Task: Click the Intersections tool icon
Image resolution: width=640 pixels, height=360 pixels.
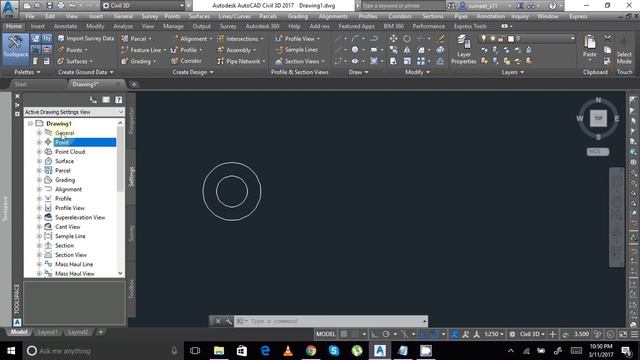Action: [x=220, y=39]
